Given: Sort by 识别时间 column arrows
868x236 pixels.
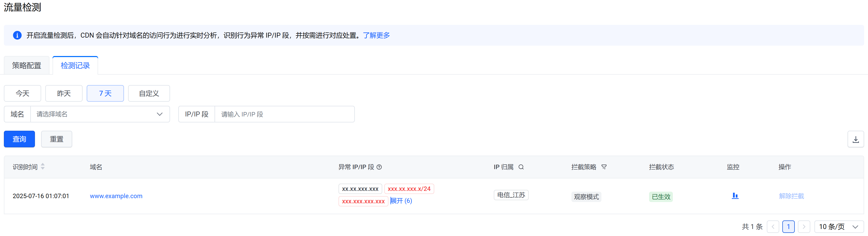Looking at the screenshot, I should pyautogui.click(x=43, y=166).
